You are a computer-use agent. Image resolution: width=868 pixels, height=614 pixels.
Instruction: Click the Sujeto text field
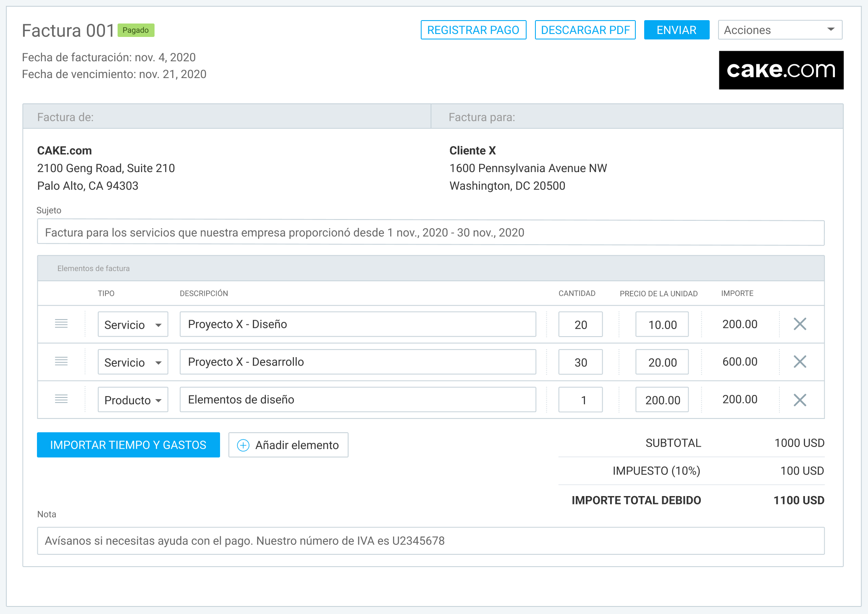point(430,233)
